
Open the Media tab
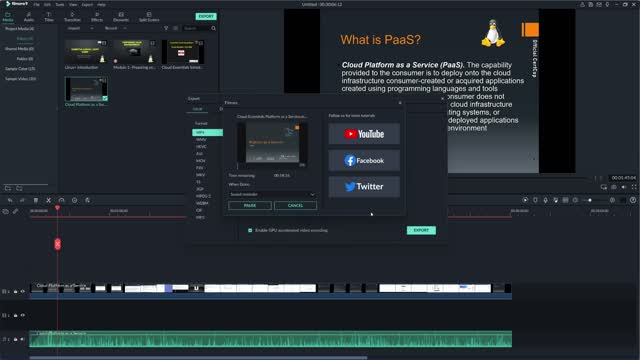point(8,17)
